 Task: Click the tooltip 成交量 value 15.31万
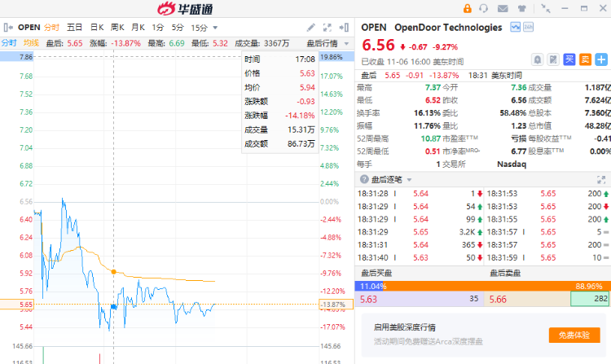tap(301, 129)
